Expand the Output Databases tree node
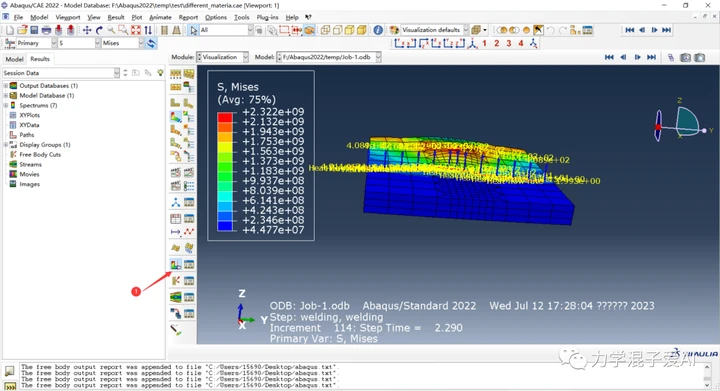720x391 pixels. (x=6, y=86)
